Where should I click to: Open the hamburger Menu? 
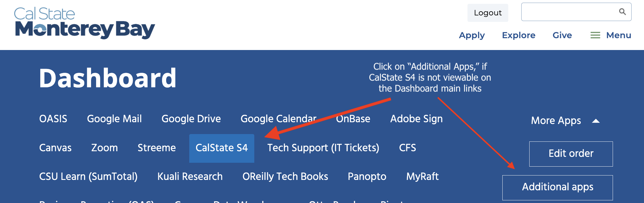[611, 35]
